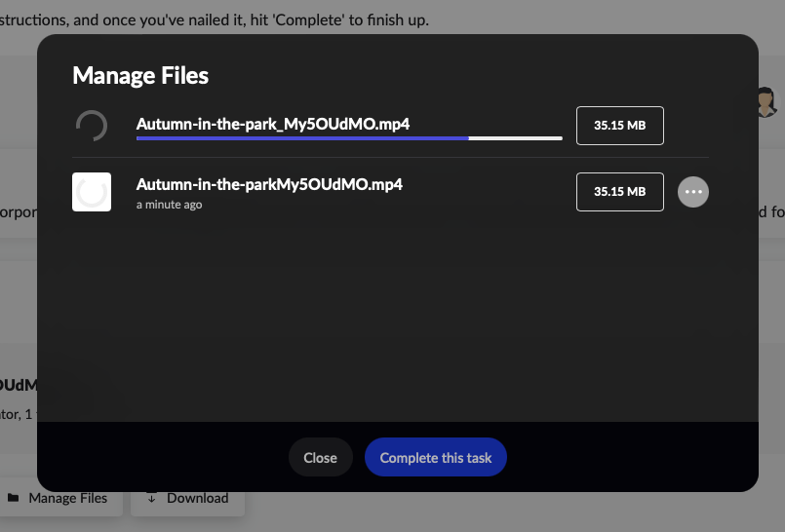The height and width of the screenshot is (532, 785).
Task: Click the folder icon on Manage Files button
Action: [x=13, y=498]
